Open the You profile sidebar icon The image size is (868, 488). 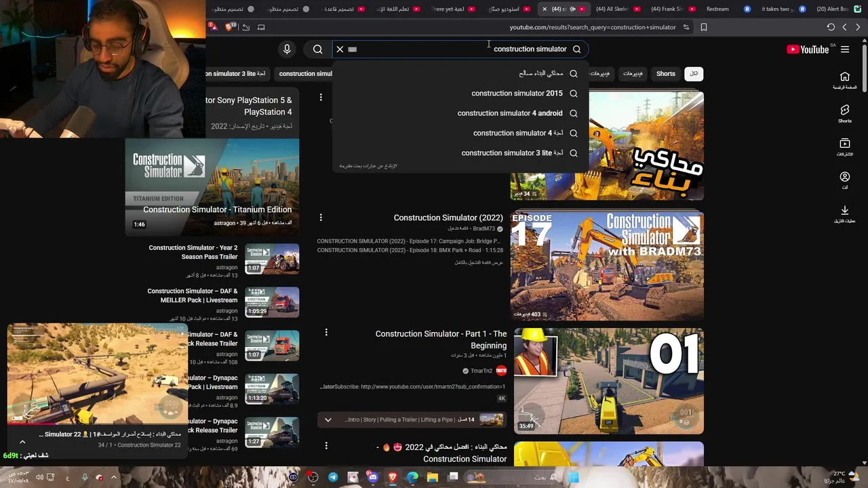click(844, 180)
